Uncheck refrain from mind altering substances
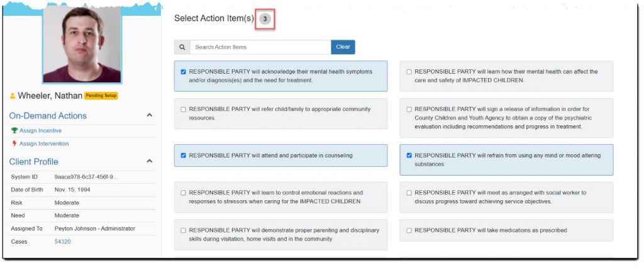 pos(409,156)
